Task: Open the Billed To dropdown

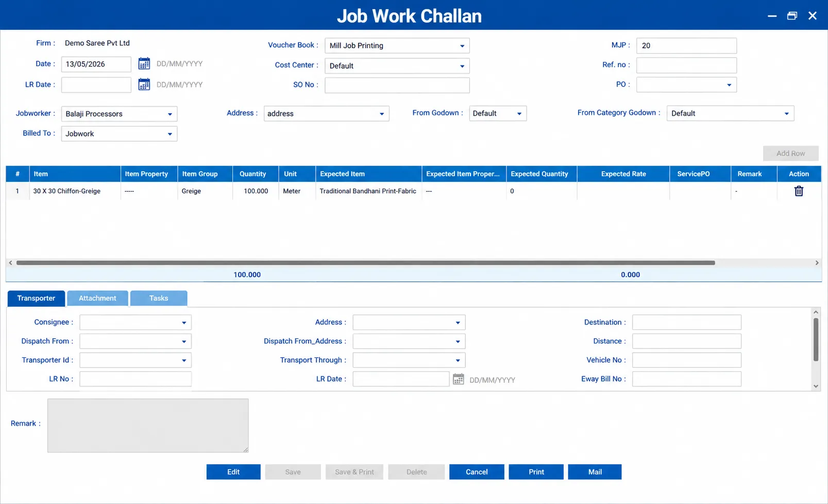Action: coord(119,134)
